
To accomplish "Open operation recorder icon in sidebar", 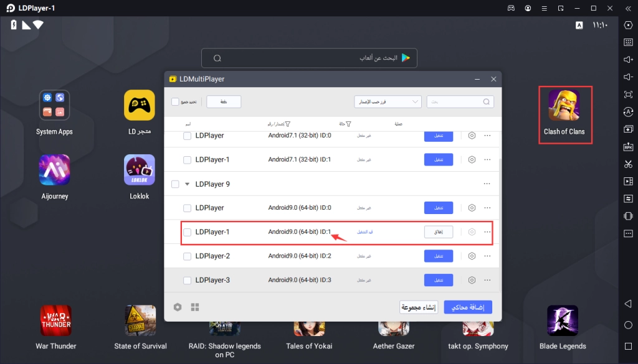I will [628, 198].
